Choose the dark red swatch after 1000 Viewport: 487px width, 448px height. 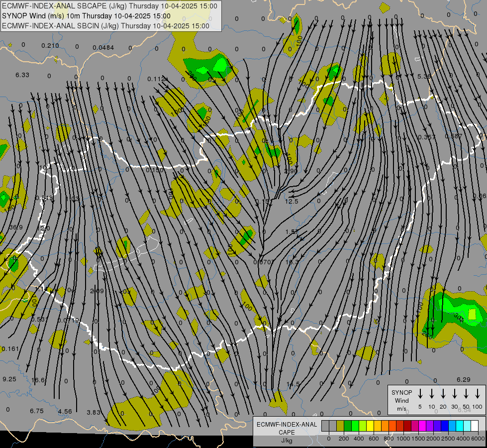tap(407, 426)
